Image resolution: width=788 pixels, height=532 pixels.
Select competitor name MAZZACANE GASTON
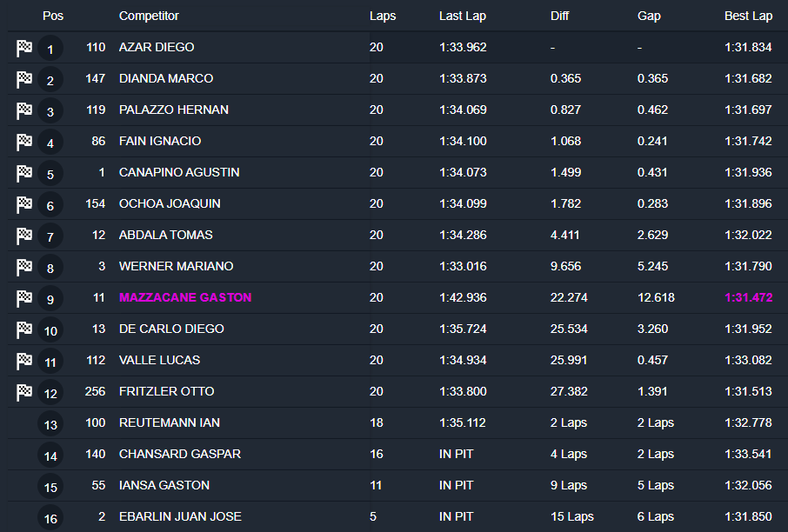pyautogui.click(x=185, y=297)
